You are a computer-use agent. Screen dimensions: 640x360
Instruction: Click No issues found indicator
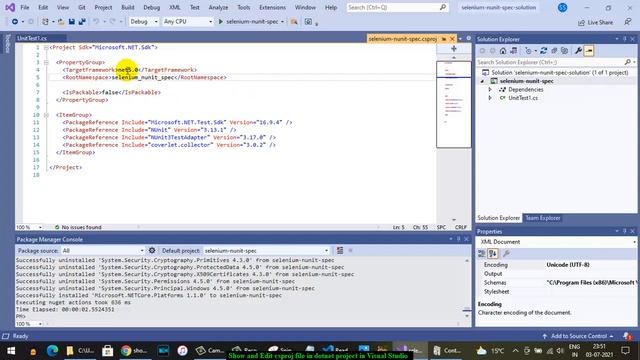[x=78, y=227]
